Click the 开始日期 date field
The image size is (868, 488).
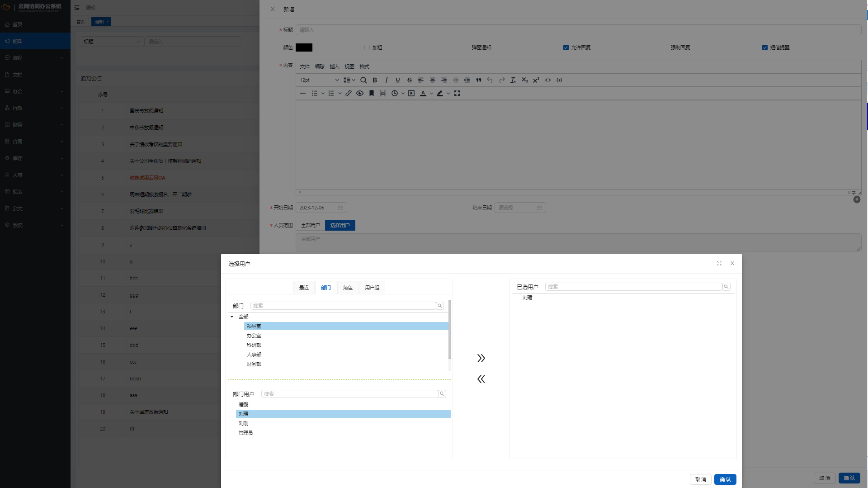point(321,208)
